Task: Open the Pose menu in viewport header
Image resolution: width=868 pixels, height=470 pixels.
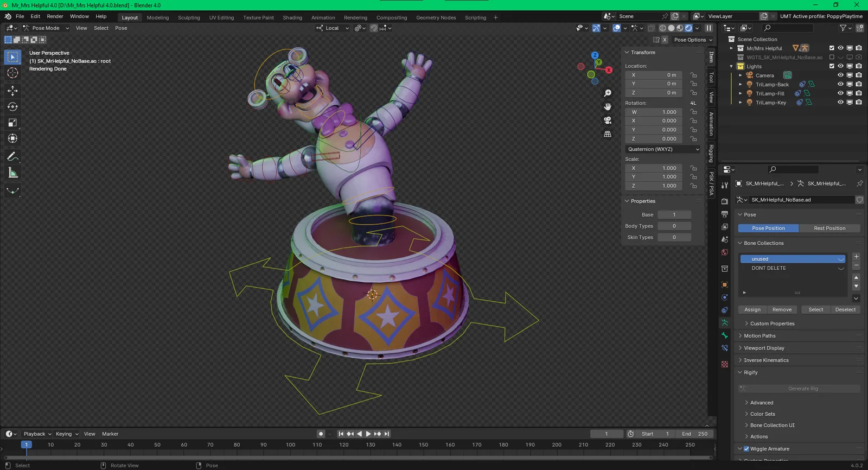Action: tap(121, 28)
